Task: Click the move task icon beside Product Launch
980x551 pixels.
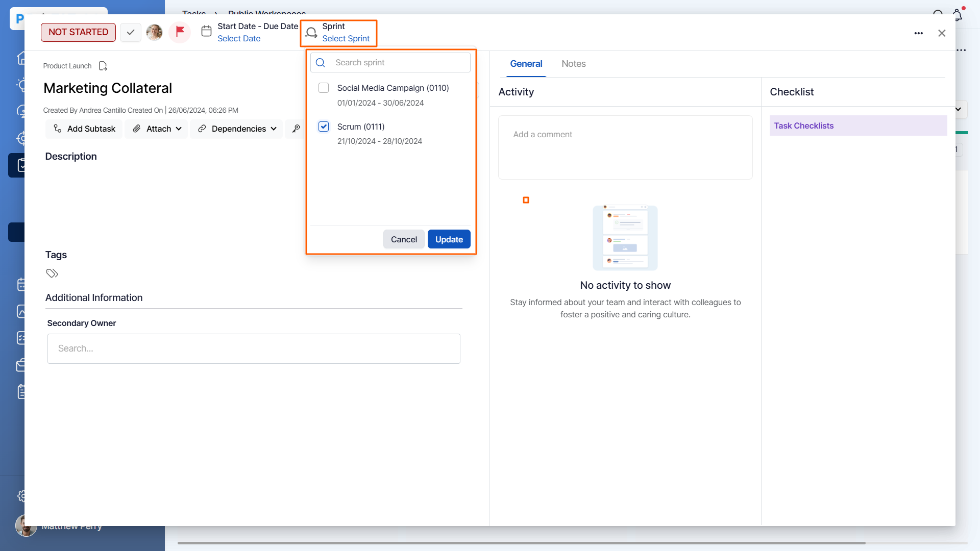Action: pos(103,66)
